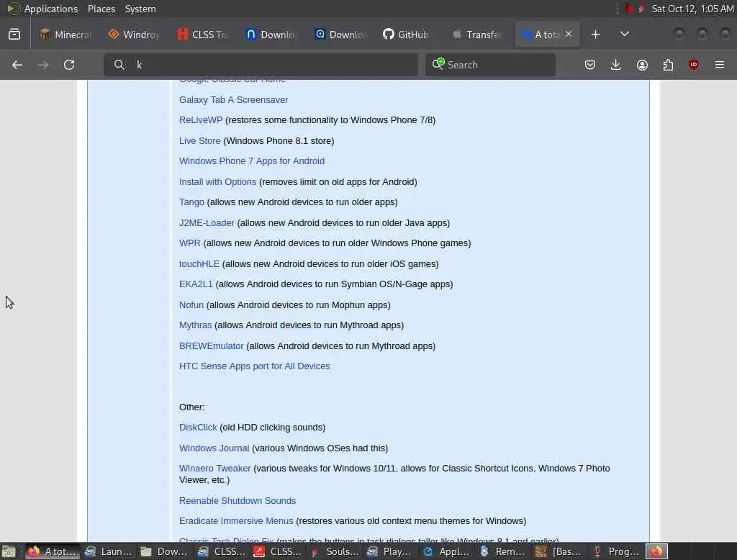Open the Galaxy Tab A Screensaver link
The image size is (737, 560).
[234, 99]
